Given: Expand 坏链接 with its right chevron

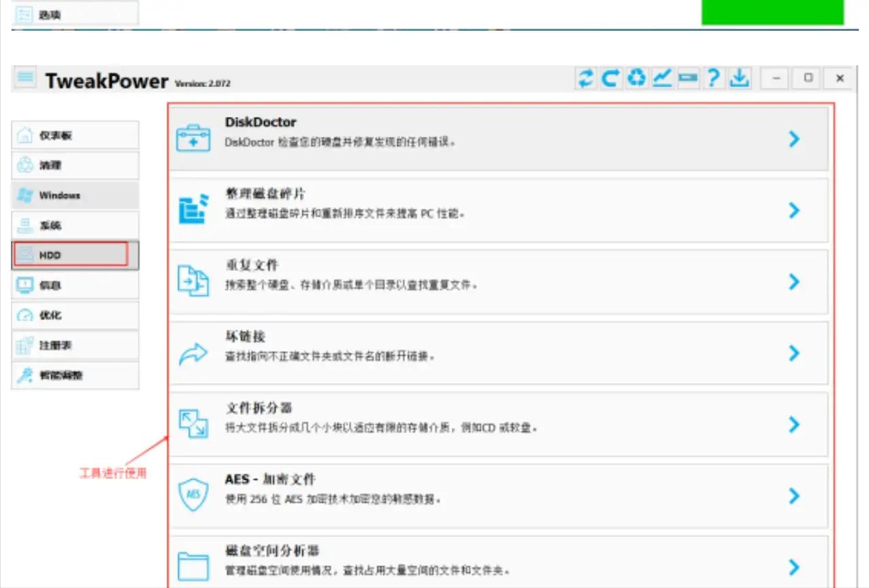Looking at the screenshot, I should (793, 353).
